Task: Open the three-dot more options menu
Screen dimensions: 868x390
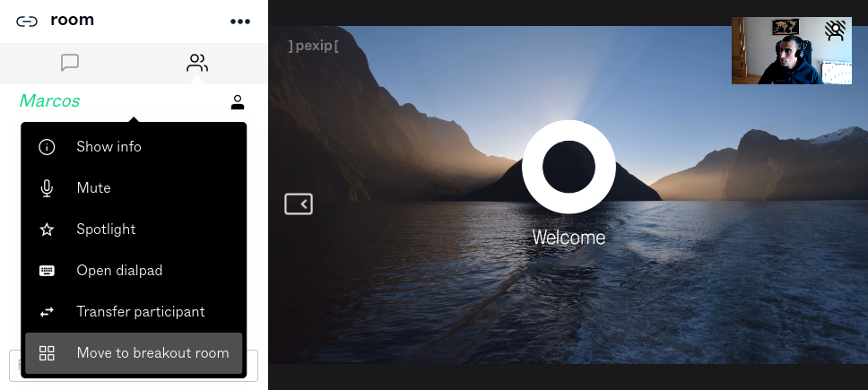Action: point(239,21)
